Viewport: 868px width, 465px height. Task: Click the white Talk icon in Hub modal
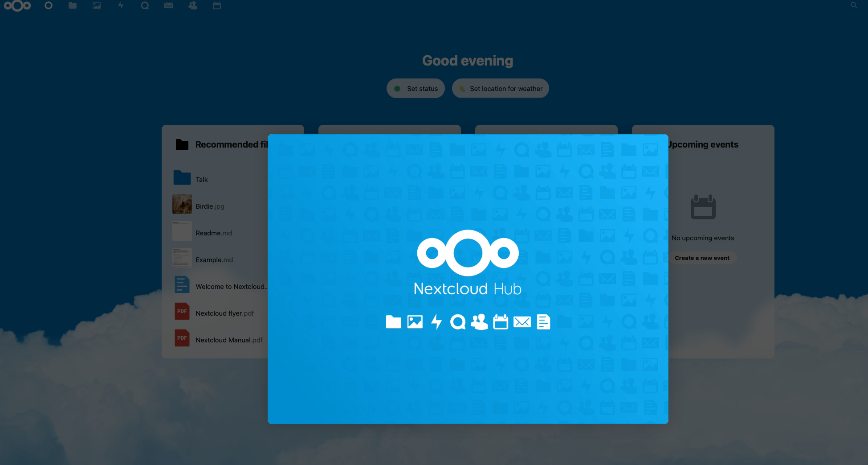(x=458, y=322)
